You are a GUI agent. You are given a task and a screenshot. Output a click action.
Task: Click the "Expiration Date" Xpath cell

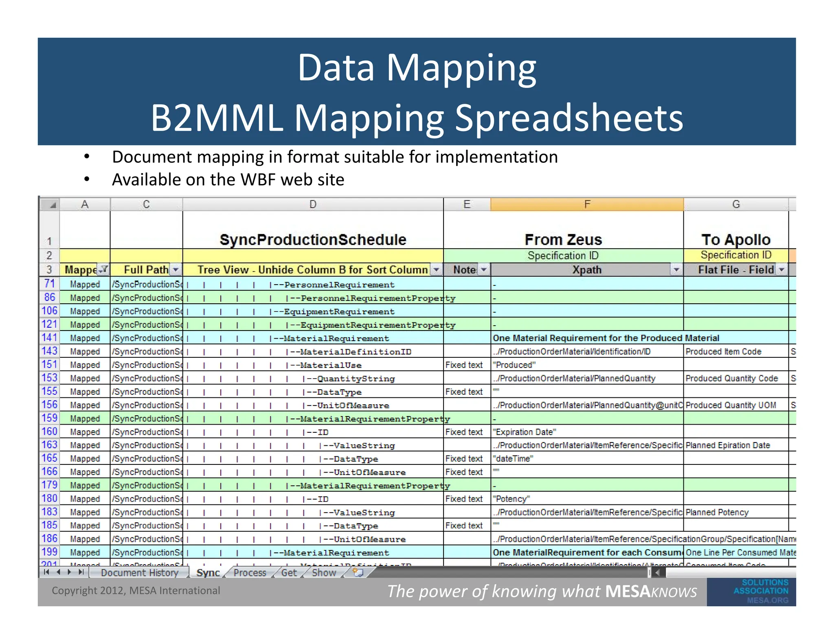(587, 432)
